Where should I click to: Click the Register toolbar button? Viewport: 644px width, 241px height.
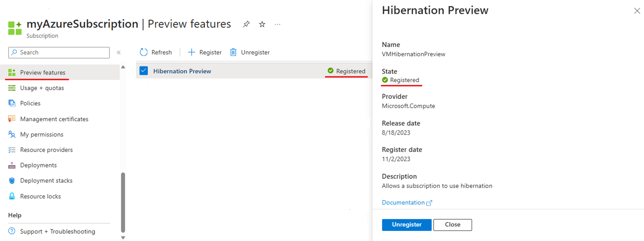[205, 52]
